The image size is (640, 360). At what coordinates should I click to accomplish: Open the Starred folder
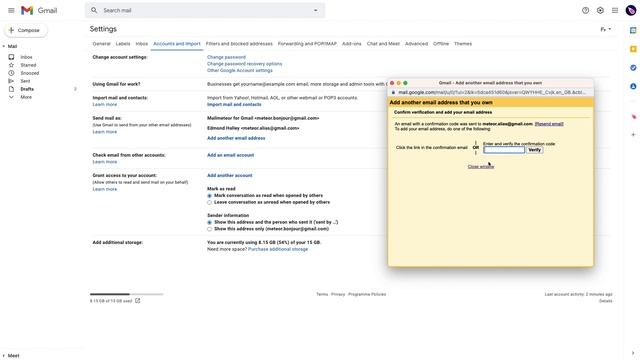pyautogui.click(x=28, y=65)
